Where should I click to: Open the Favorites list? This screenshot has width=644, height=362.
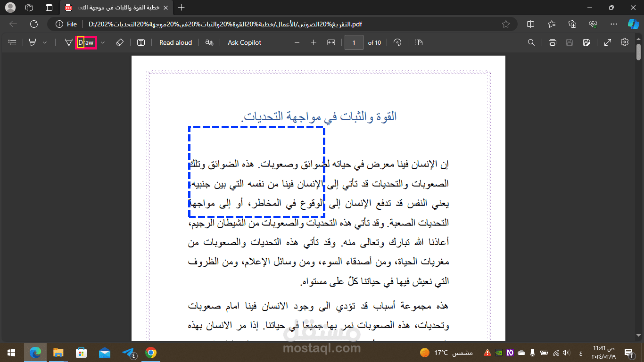[x=552, y=24]
